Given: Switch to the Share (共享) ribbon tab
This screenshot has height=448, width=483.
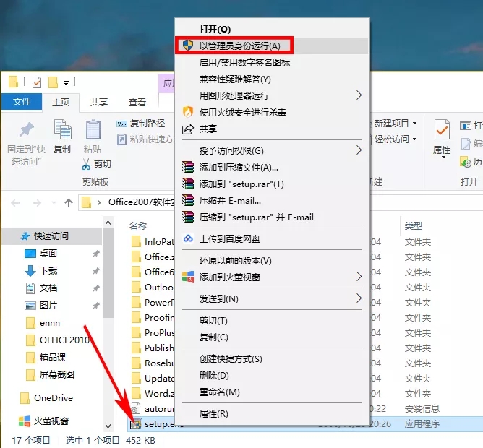Looking at the screenshot, I should [99, 102].
